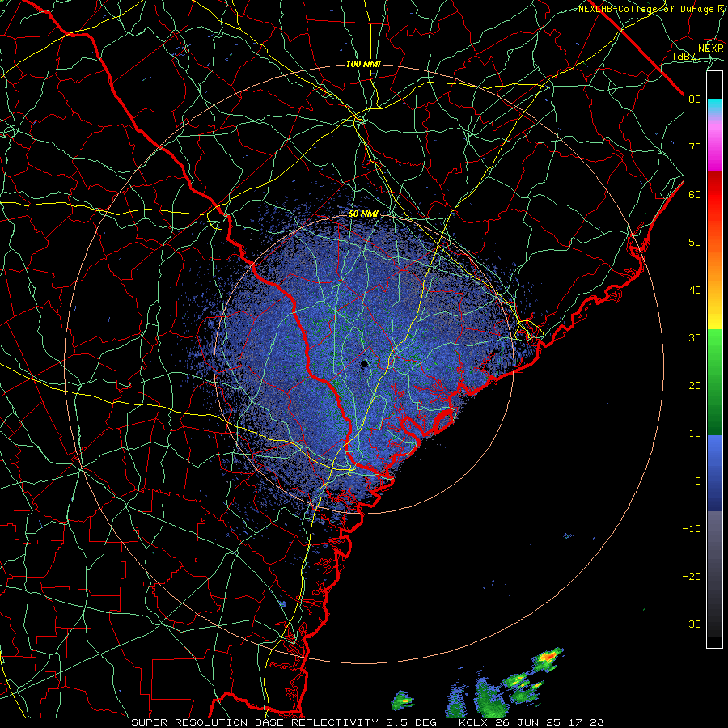The height and width of the screenshot is (728, 728).
Task: Click the -30 value on the dBZ scale
Action: pyautogui.click(x=692, y=624)
